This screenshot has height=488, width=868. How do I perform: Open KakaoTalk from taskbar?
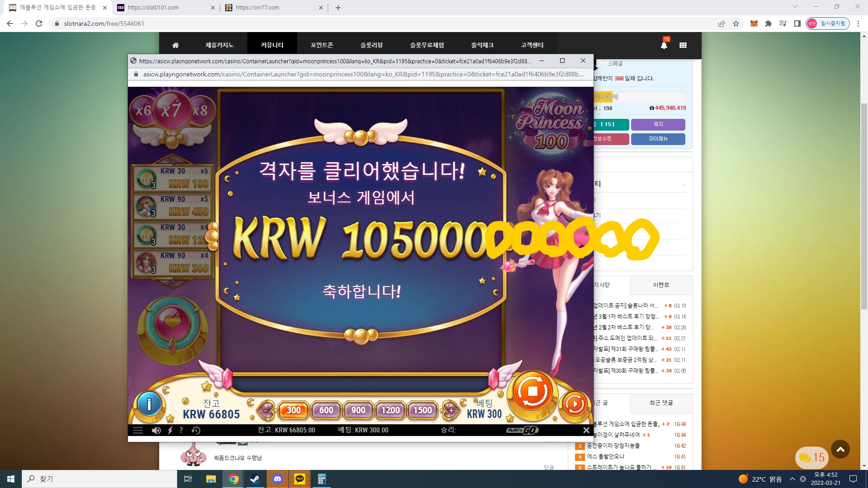[x=300, y=479]
